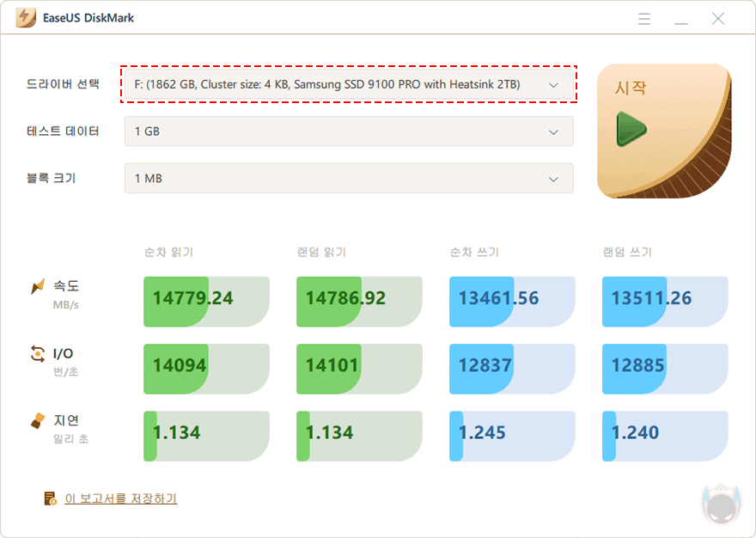
Task: Close the EaseUS DiskMark window
Action: 718,19
